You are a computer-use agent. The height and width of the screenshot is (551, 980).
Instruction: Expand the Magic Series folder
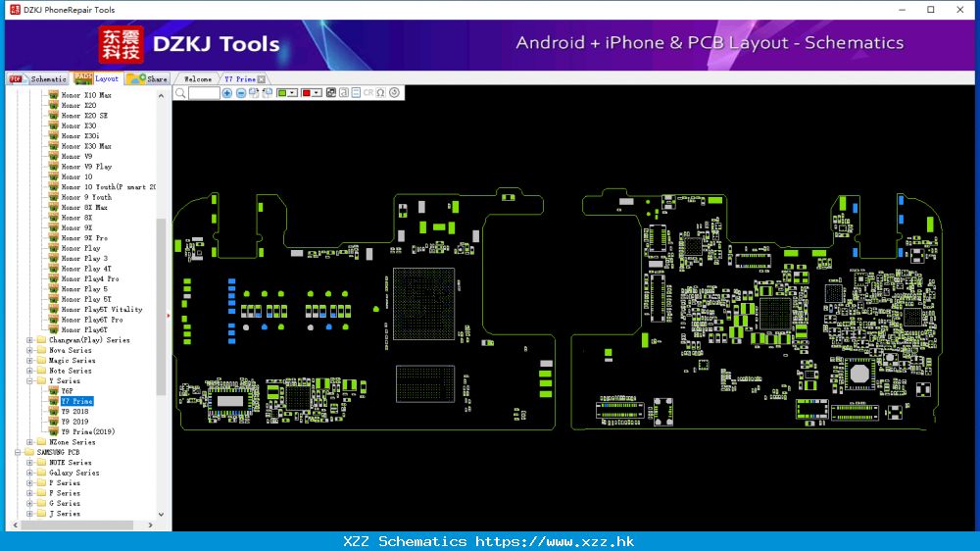pos(30,360)
